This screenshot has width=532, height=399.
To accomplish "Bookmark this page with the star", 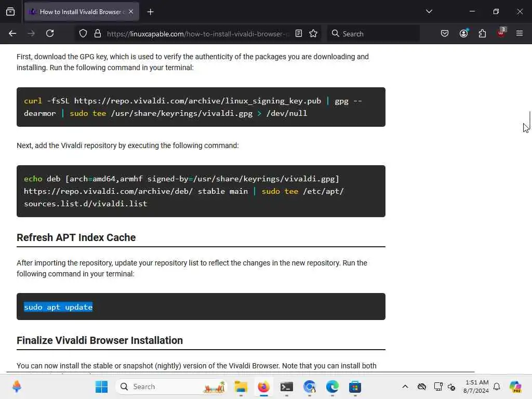I will [313, 34].
